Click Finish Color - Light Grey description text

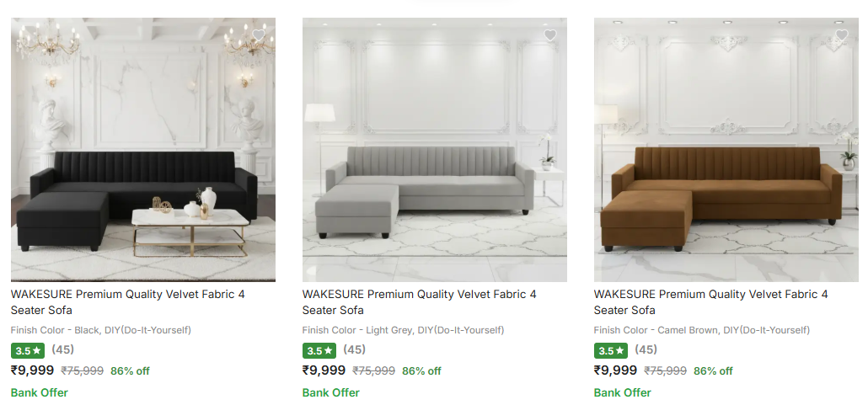click(x=403, y=330)
